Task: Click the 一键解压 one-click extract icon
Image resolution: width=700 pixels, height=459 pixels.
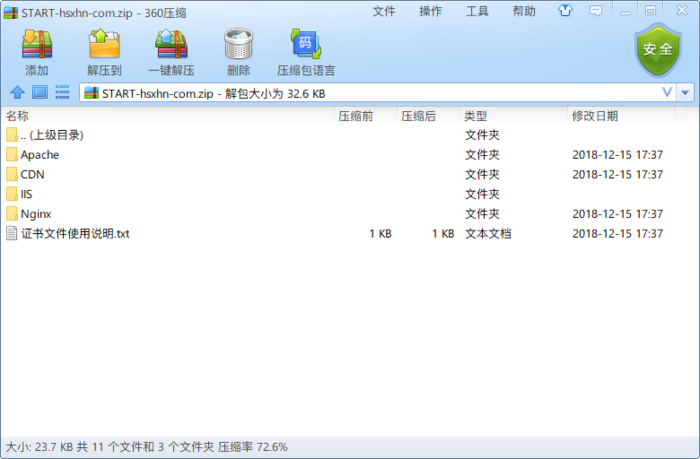Action: click(x=171, y=44)
